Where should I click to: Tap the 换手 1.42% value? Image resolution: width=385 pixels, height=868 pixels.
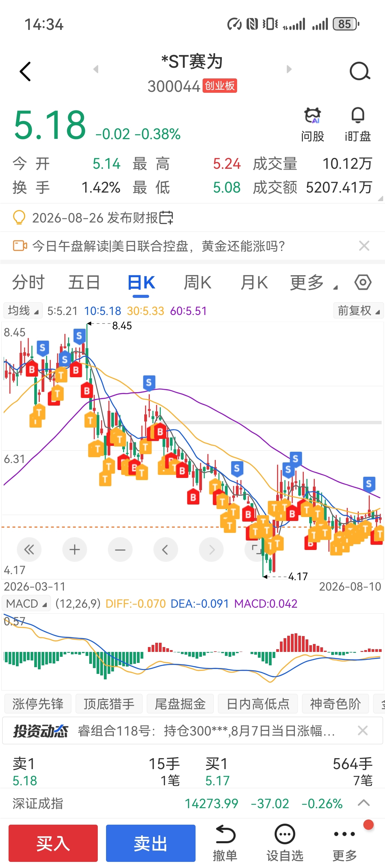coord(101,187)
